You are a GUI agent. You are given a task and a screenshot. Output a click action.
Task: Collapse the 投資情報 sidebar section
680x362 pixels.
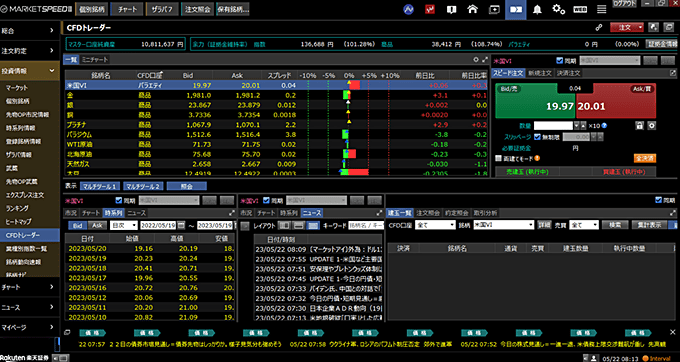30,71
